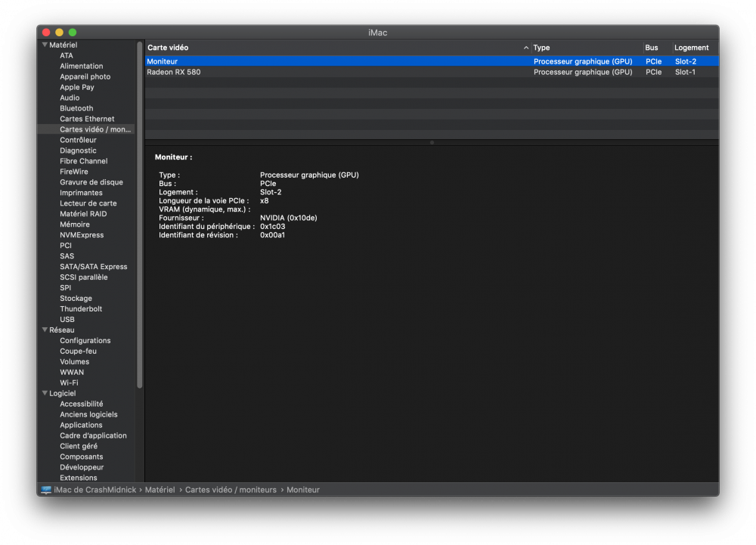Select PCI in the sidebar
Image resolution: width=756 pixels, height=545 pixels.
pyautogui.click(x=66, y=246)
